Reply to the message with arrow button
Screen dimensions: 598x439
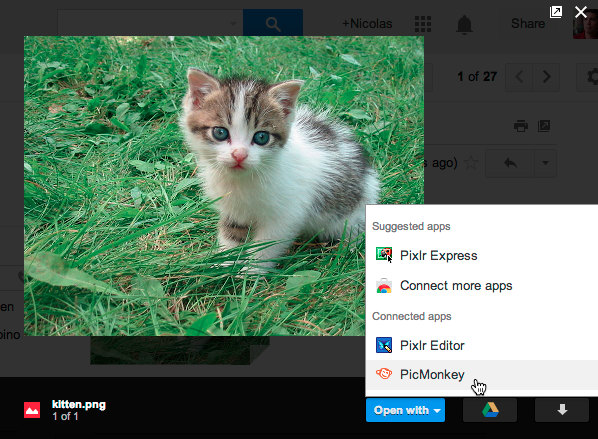pos(510,163)
